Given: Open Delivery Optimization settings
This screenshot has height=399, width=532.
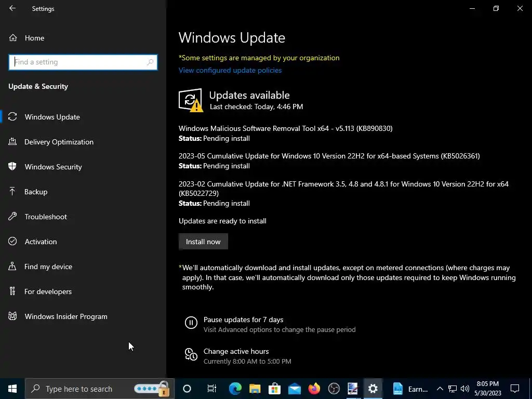Looking at the screenshot, I should pyautogui.click(x=83, y=142).
